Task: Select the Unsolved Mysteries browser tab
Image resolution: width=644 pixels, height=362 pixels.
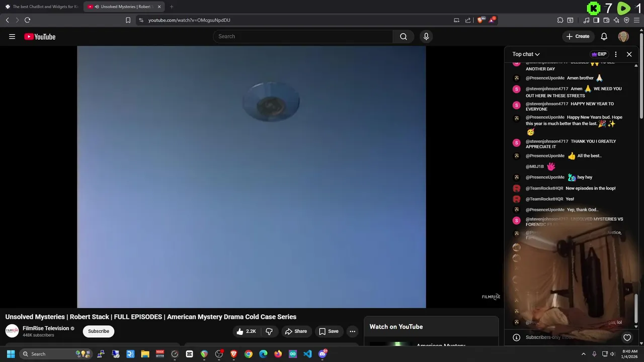Action: [x=123, y=7]
